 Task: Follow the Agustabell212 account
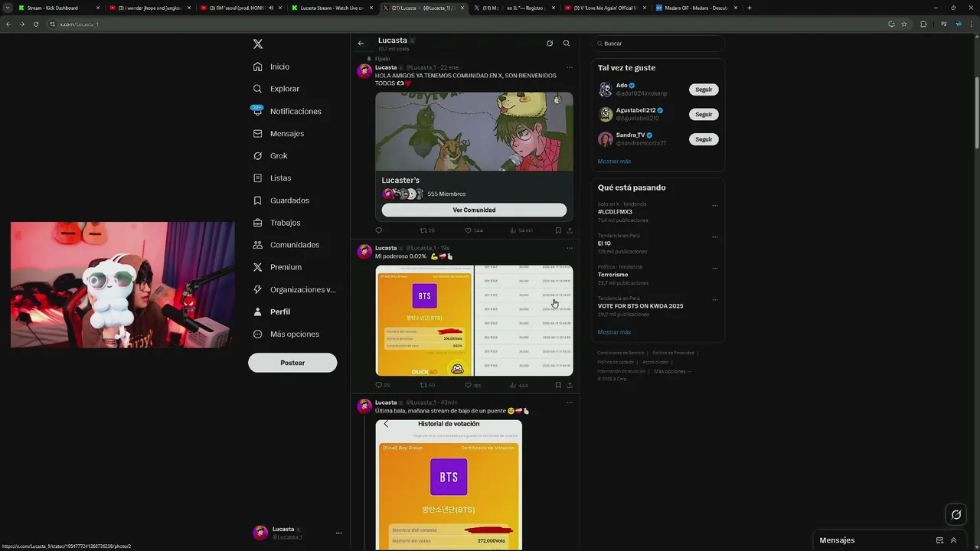coord(704,114)
